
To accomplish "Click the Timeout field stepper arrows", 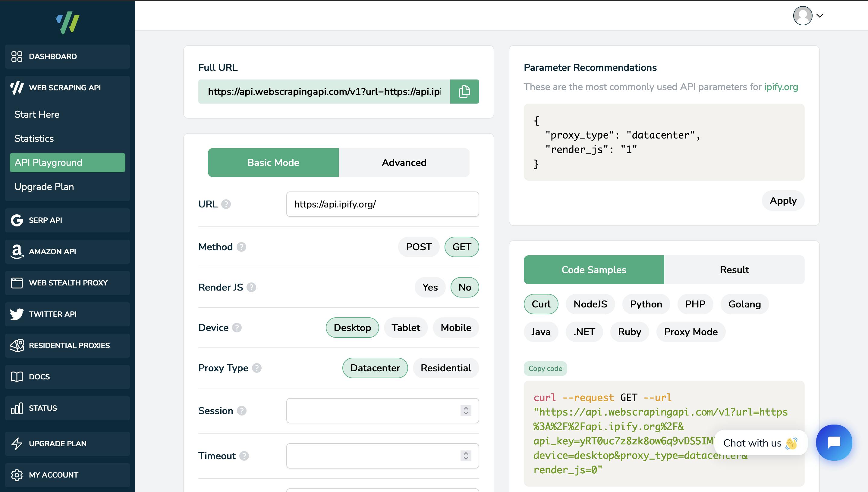I will coord(466,456).
